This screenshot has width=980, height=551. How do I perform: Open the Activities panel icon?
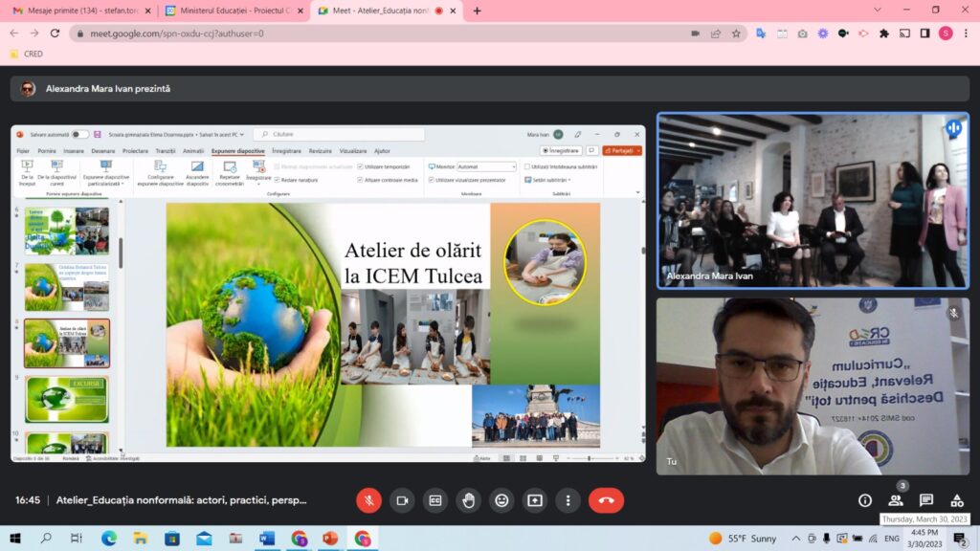[957, 500]
